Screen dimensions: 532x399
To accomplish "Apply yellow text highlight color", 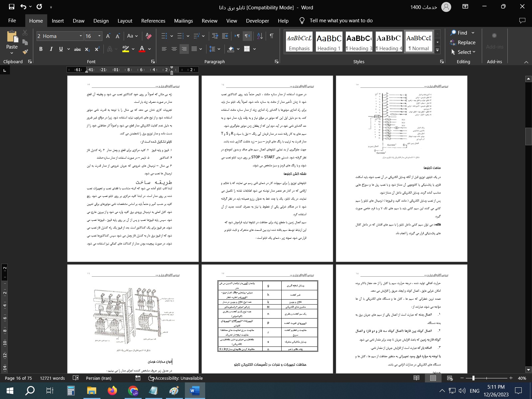I will (125, 49).
